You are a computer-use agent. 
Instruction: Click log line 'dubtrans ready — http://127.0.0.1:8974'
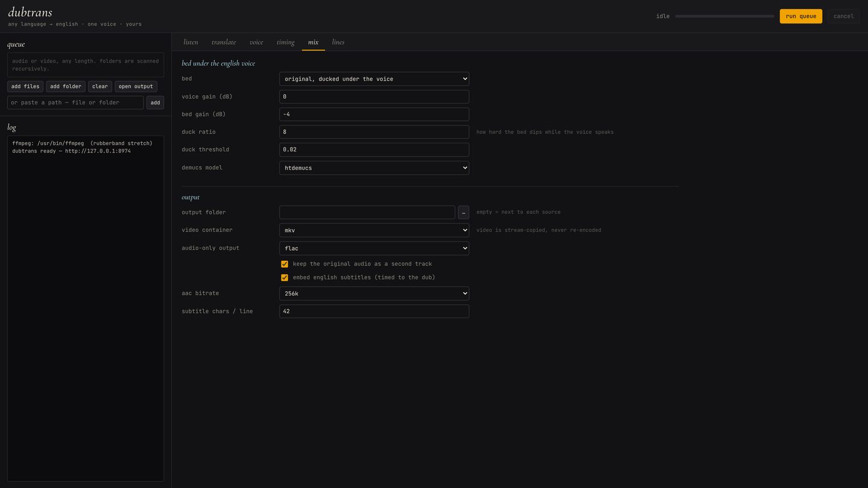point(71,151)
